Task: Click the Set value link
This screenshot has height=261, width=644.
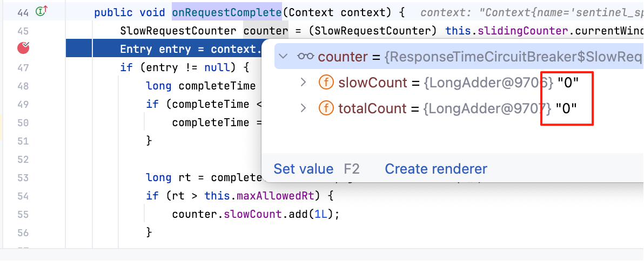Action: tap(303, 169)
